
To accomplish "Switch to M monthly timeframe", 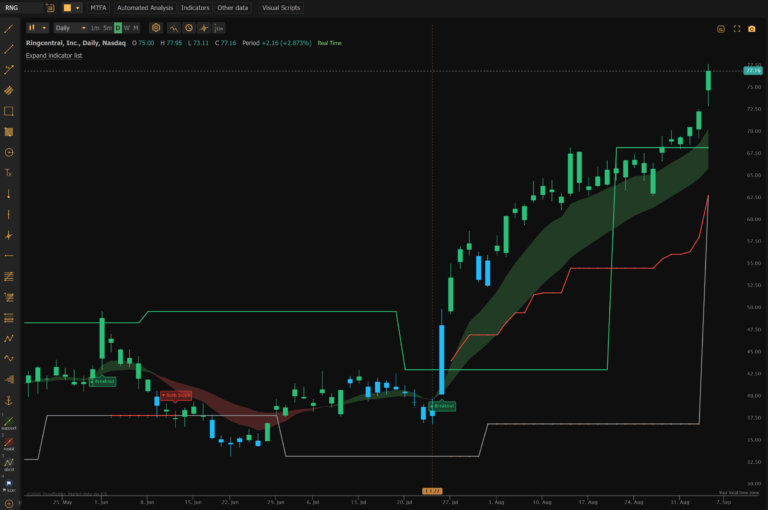I will coord(136,28).
